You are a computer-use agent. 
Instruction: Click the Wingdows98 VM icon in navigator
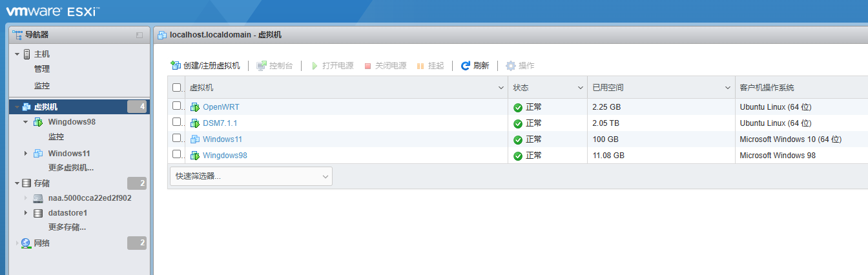(38, 121)
